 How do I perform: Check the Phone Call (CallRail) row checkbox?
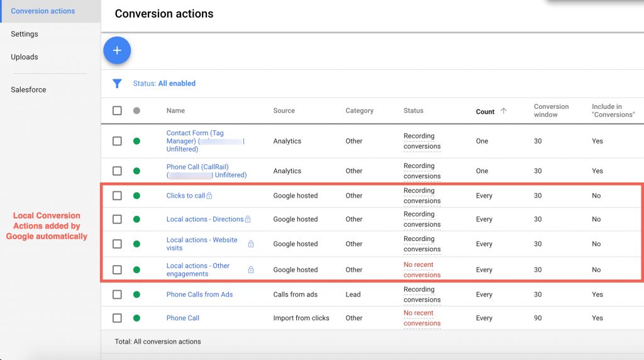(117, 171)
